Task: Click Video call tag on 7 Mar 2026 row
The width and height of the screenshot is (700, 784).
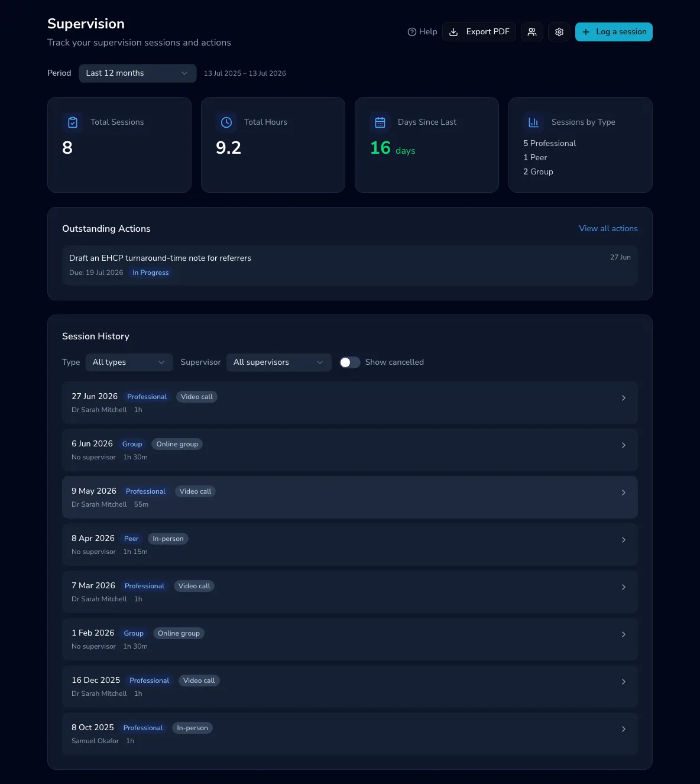Action: pyautogui.click(x=194, y=586)
